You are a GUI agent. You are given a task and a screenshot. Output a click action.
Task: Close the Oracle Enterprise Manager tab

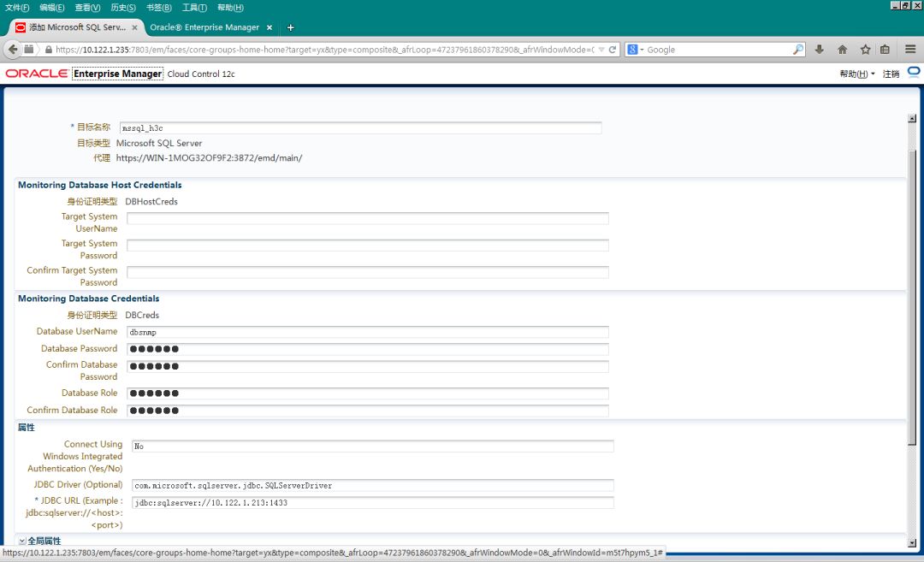coord(269,27)
